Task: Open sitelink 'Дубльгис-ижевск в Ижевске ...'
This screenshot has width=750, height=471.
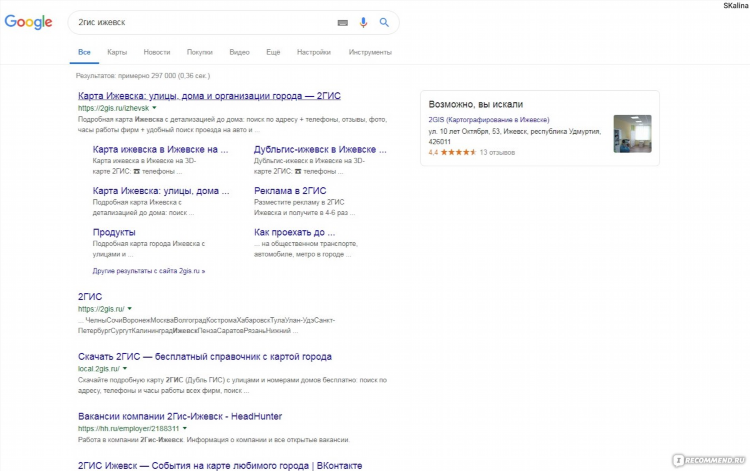Action: click(x=320, y=149)
